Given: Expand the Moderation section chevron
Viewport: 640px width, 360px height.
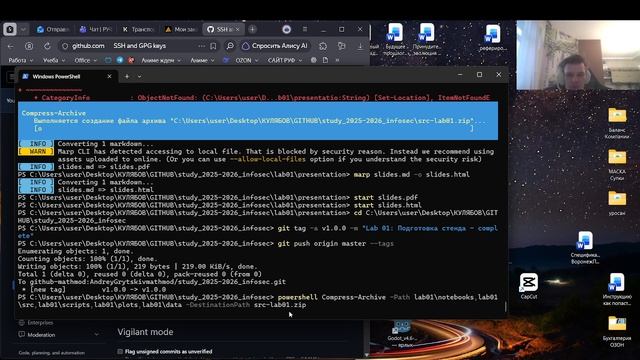Looking at the screenshot, I should pyautogui.click(x=96, y=335).
